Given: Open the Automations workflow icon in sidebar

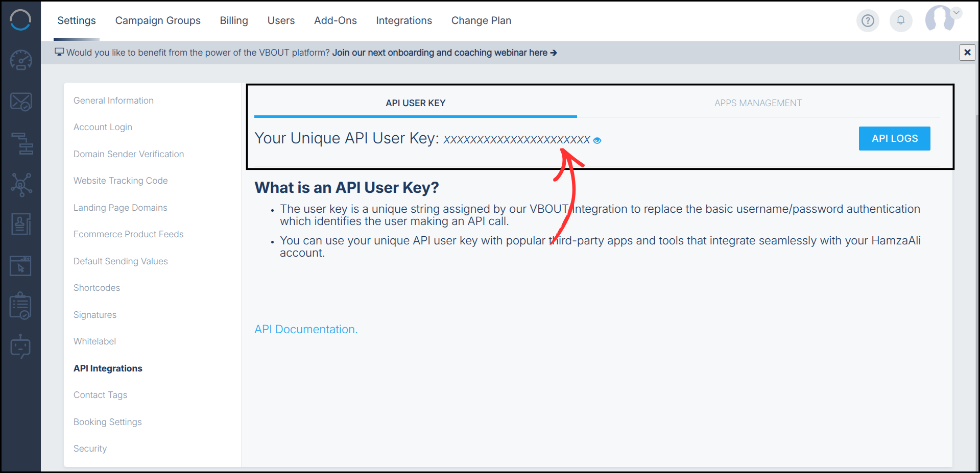Looking at the screenshot, I should [x=20, y=143].
